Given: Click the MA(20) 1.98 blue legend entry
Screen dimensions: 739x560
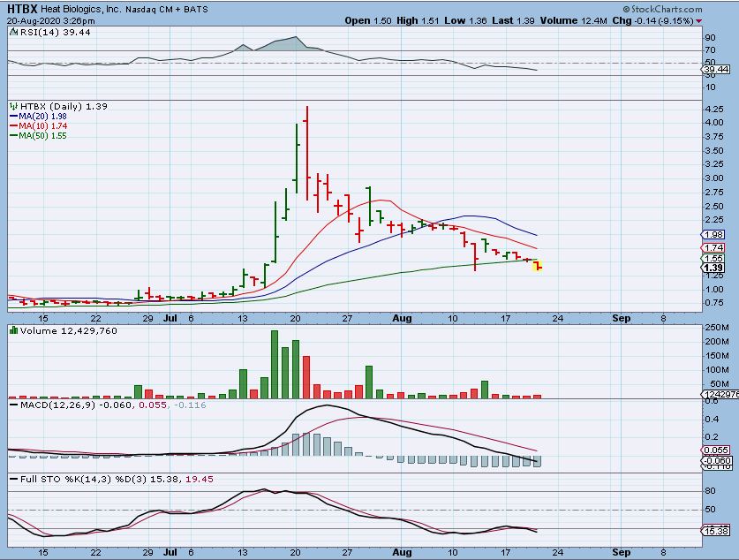Looking at the screenshot, I should (x=38, y=117).
